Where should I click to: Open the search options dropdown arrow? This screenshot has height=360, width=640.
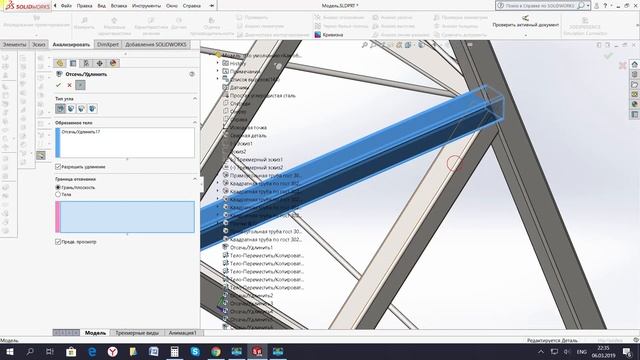click(588, 6)
